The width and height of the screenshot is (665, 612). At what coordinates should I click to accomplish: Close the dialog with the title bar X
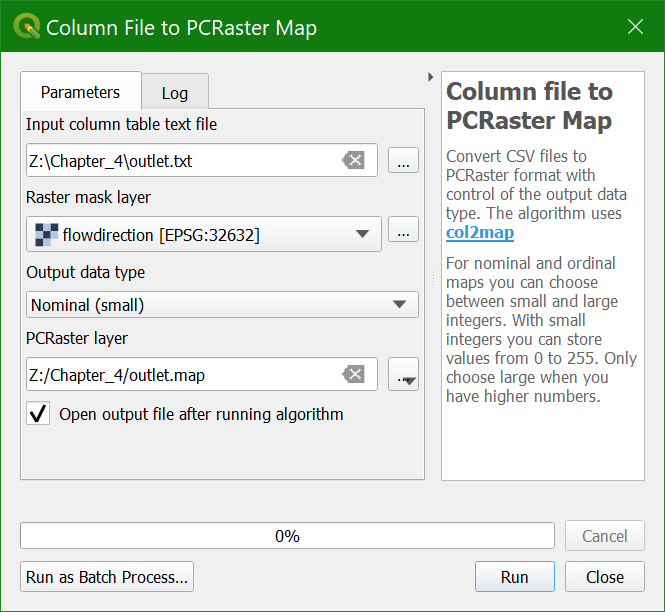click(x=635, y=27)
